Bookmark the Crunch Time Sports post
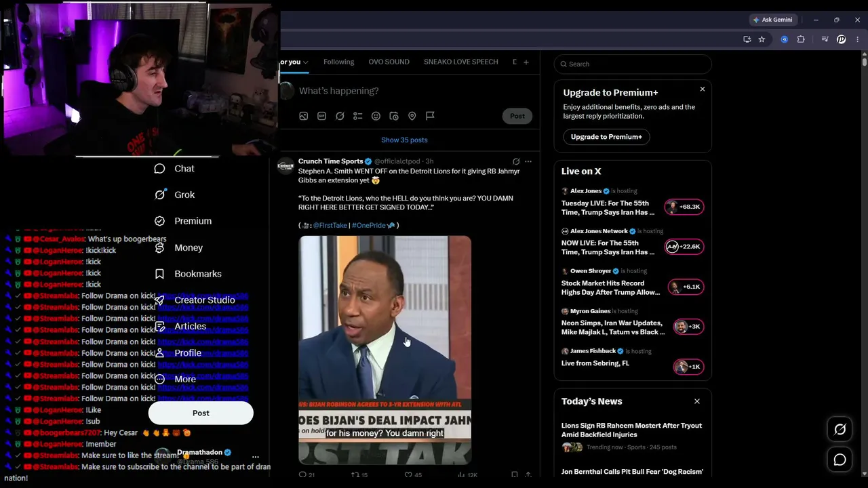This screenshot has height=488, width=868. click(x=515, y=475)
